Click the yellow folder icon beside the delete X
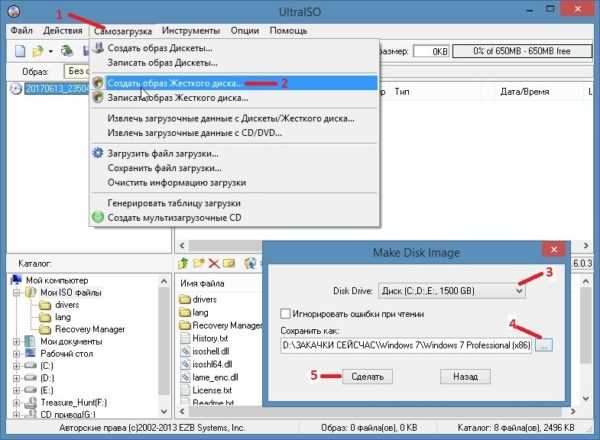This screenshot has width=600, height=440. (229, 263)
